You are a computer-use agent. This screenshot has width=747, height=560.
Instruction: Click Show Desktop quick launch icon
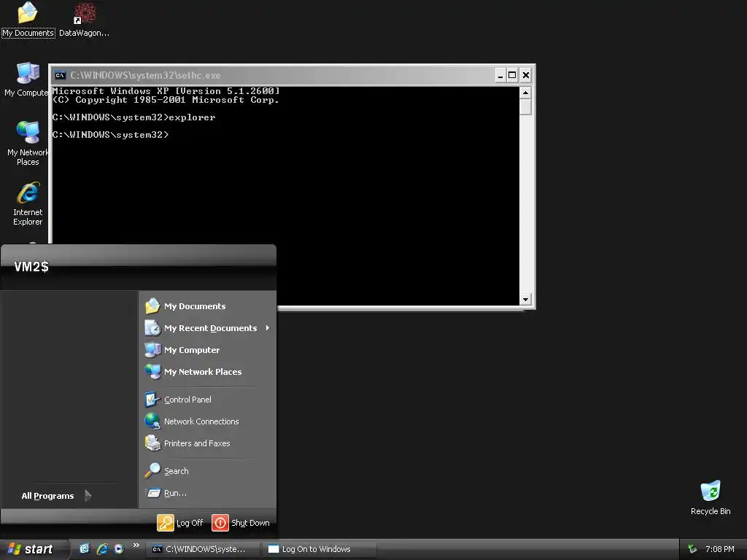pyautogui.click(x=85, y=549)
